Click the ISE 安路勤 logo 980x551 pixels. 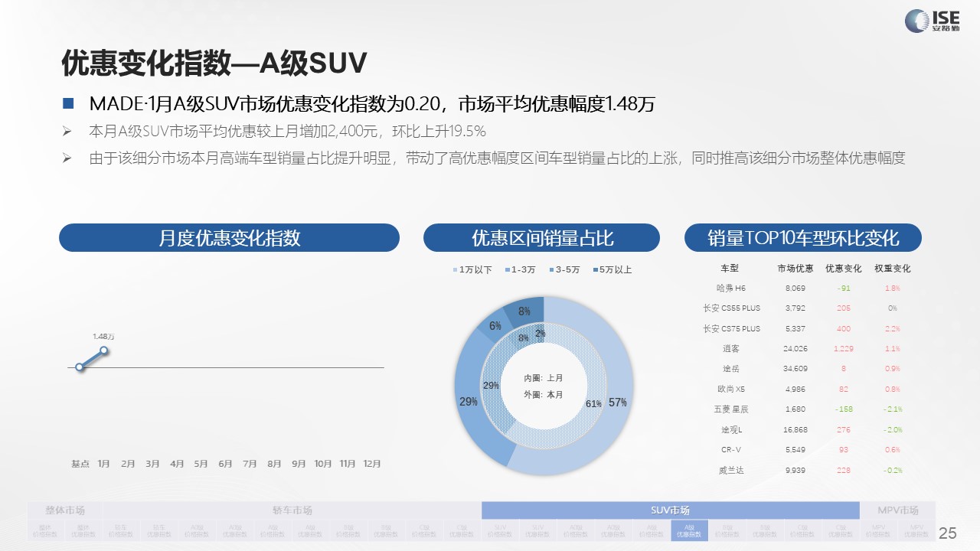(x=932, y=21)
